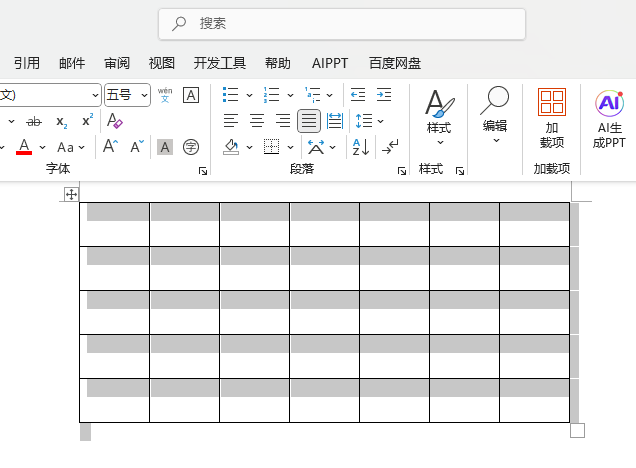Shrink the font size
The height and width of the screenshot is (468, 636).
[137, 146]
